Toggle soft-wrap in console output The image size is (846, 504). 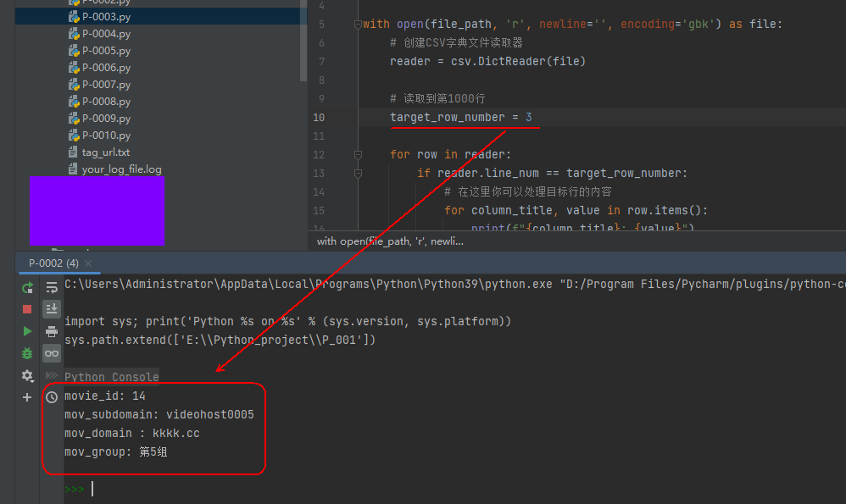click(52, 287)
